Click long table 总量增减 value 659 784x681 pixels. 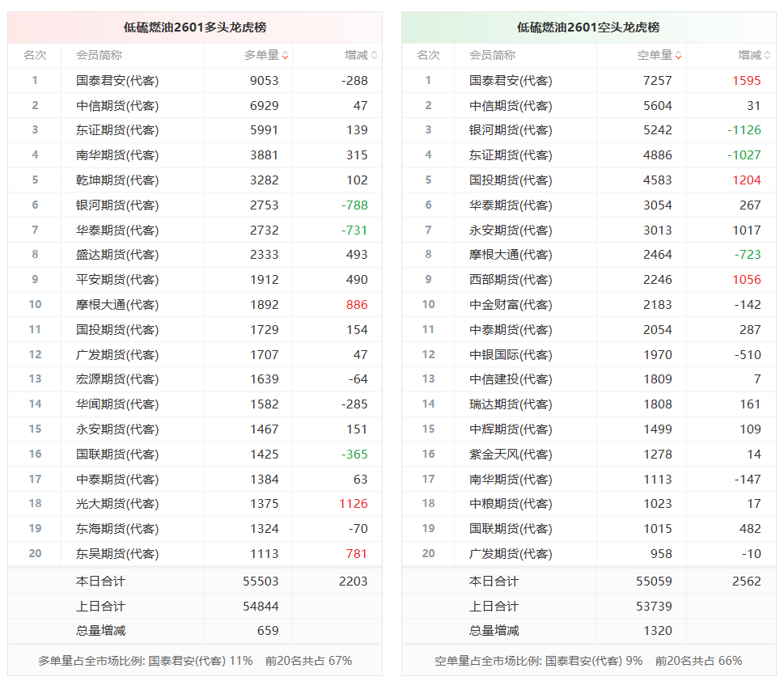[268, 631]
